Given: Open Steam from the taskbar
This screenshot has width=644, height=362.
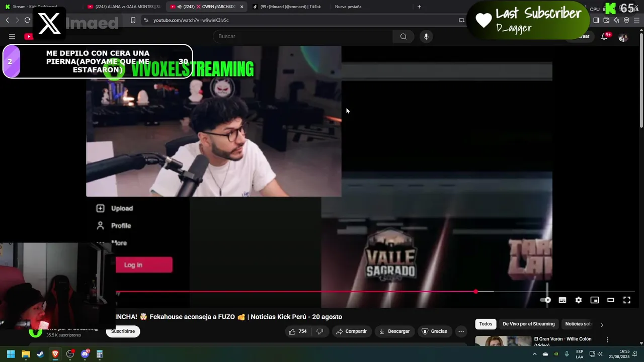Looking at the screenshot, I should pos(40,354).
